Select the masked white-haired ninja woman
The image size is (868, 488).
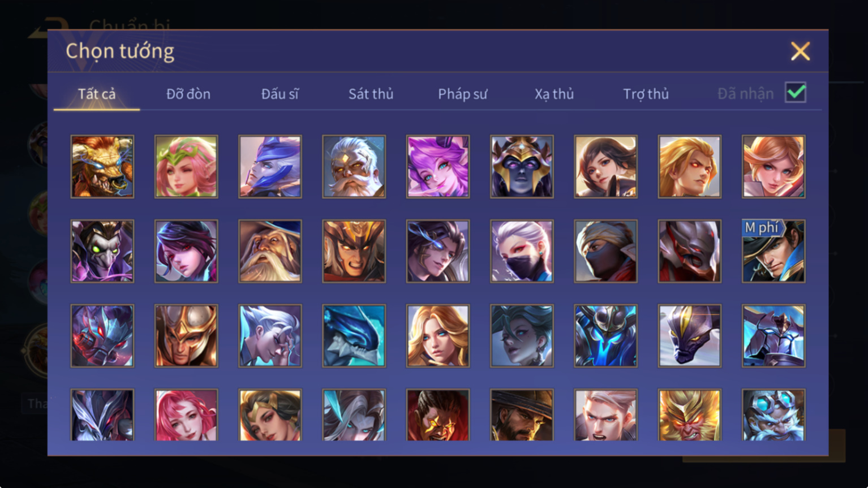(522, 251)
